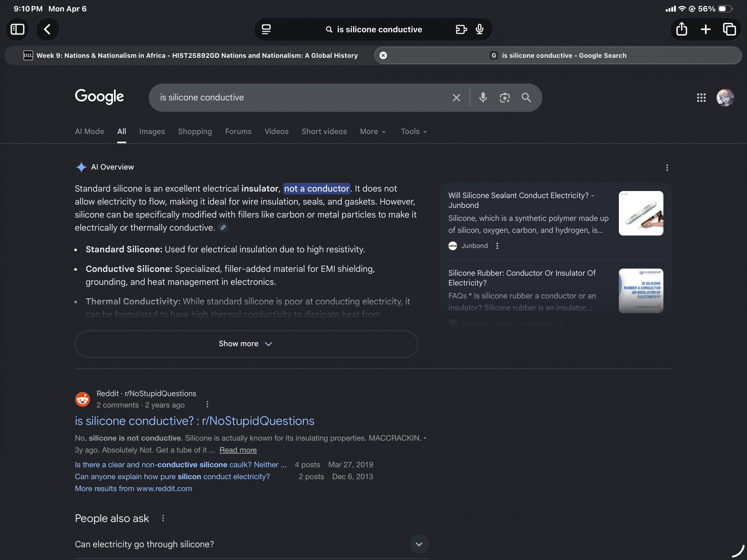Tap the Safari address bar search text
Image resolution: width=747 pixels, height=560 pixels.
pyautogui.click(x=379, y=29)
